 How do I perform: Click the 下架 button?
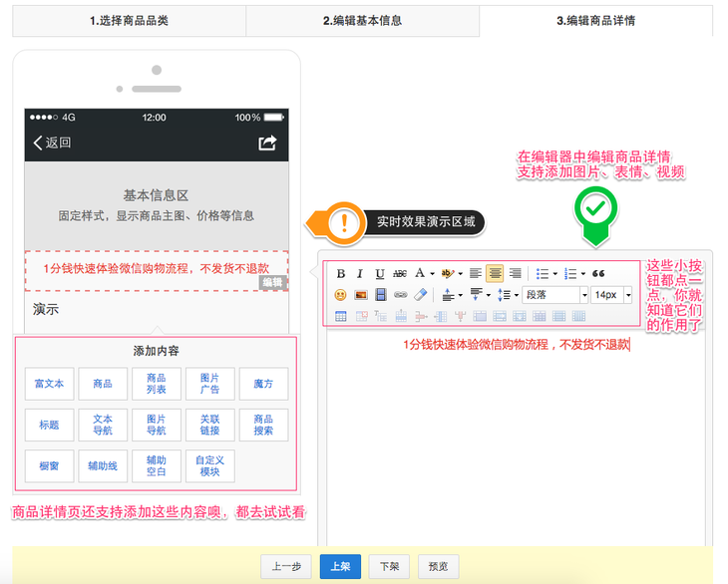[x=389, y=566]
